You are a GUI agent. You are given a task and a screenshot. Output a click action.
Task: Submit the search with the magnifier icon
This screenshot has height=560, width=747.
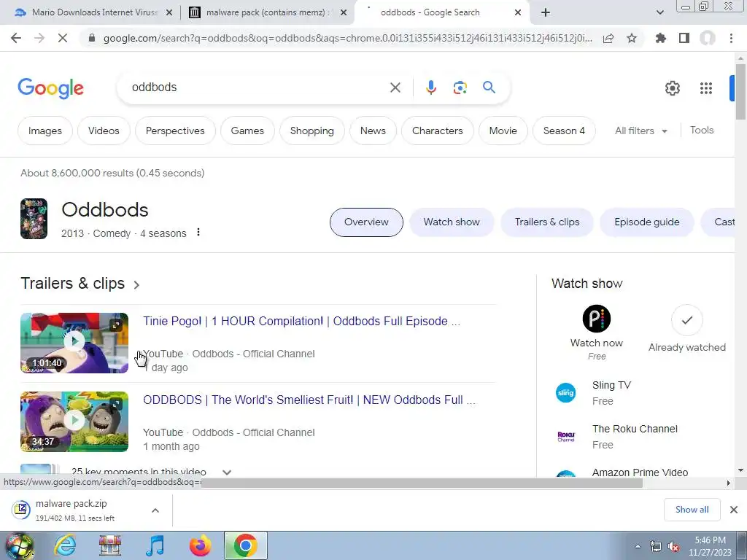pos(489,87)
